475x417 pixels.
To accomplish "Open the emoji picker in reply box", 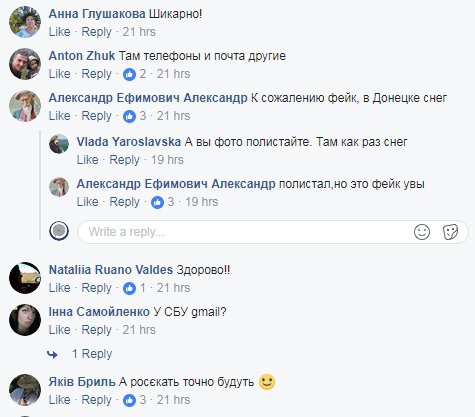I will (422, 232).
